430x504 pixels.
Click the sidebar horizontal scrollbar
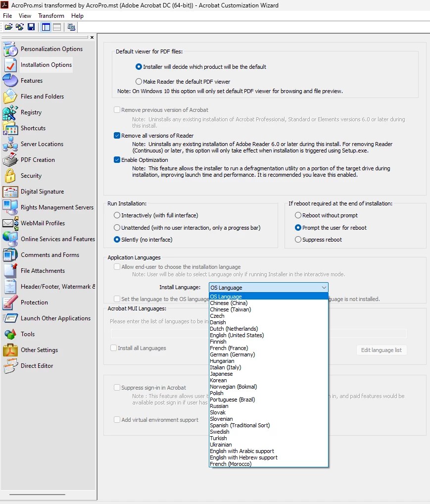(37, 495)
